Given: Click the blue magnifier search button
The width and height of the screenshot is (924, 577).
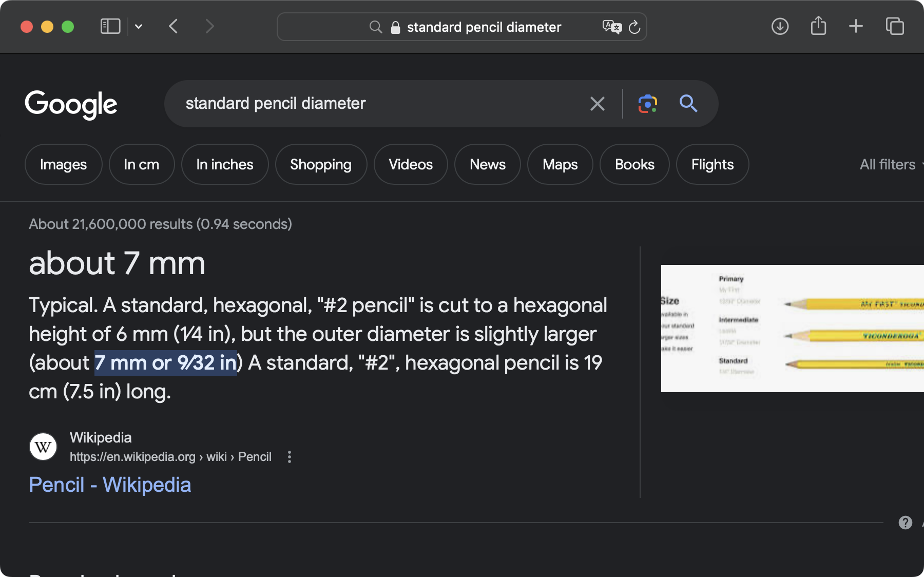Looking at the screenshot, I should (x=688, y=104).
